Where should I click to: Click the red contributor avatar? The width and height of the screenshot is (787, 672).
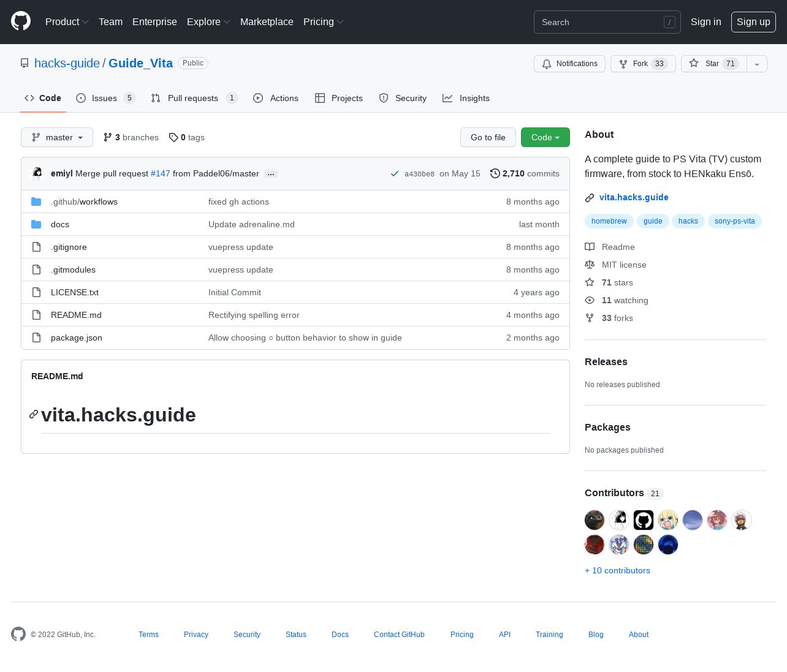(595, 545)
